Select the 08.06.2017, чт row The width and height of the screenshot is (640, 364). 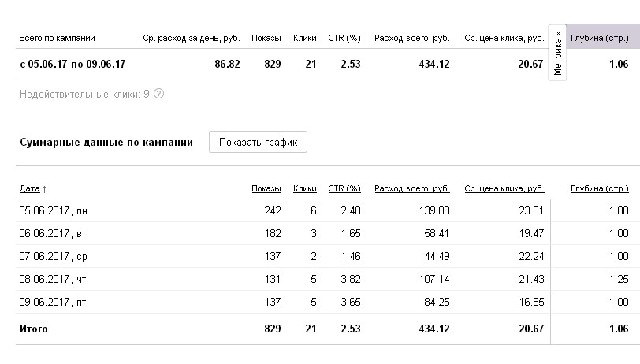pos(46,280)
